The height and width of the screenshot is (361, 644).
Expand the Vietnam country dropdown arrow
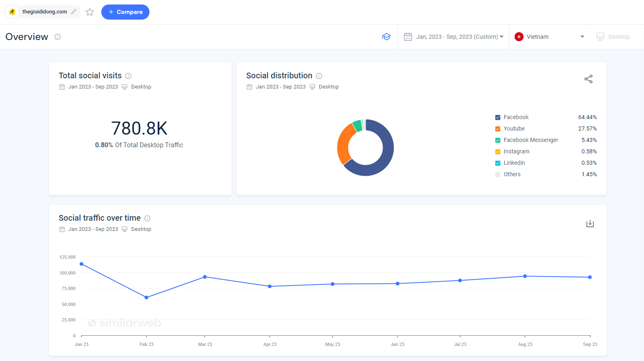[x=582, y=37]
